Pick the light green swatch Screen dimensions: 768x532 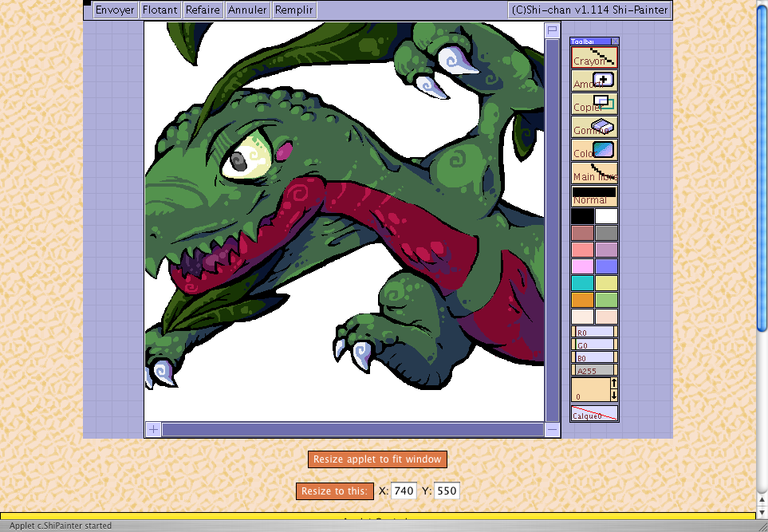click(606, 299)
